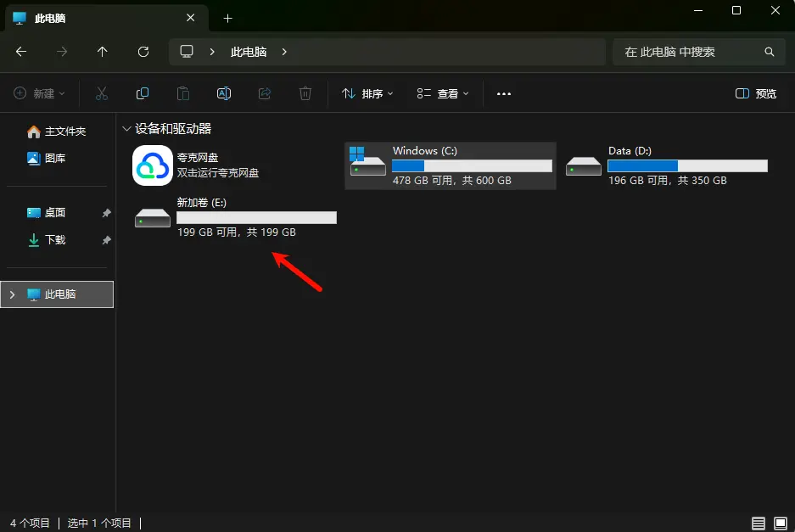This screenshot has height=532, width=795.
Task: Click the Paste clipboard icon
Action: pyautogui.click(x=183, y=93)
